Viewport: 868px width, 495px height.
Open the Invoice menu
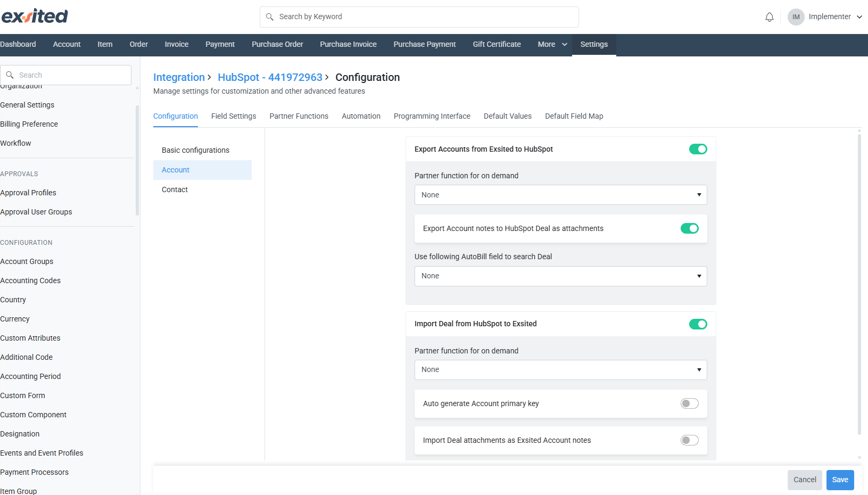(176, 45)
